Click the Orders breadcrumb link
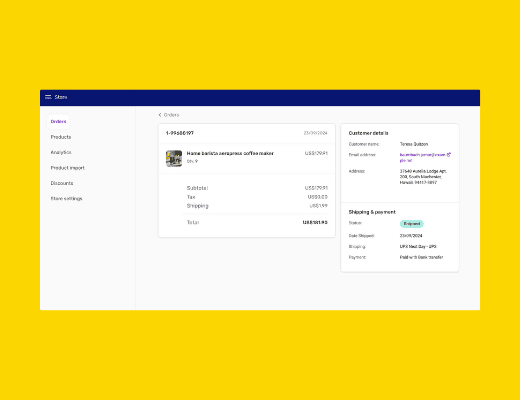Viewport: 520px width, 400px height. [171, 115]
